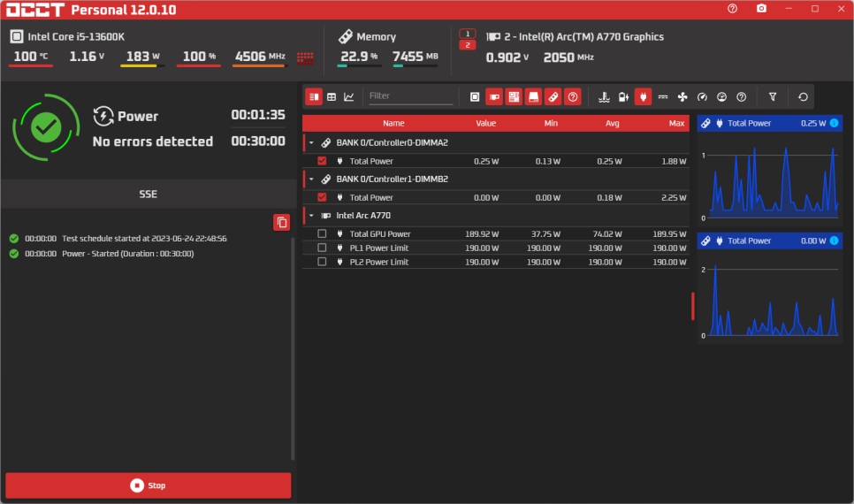The image size is (854, 504).
Task: Click the 189.92 W Total GPU Power value
Action: click(x=482, y=233)
